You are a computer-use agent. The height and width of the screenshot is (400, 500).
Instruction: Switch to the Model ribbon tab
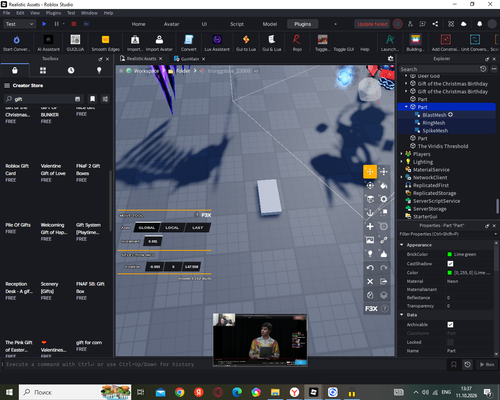click(x=270, y=24)
